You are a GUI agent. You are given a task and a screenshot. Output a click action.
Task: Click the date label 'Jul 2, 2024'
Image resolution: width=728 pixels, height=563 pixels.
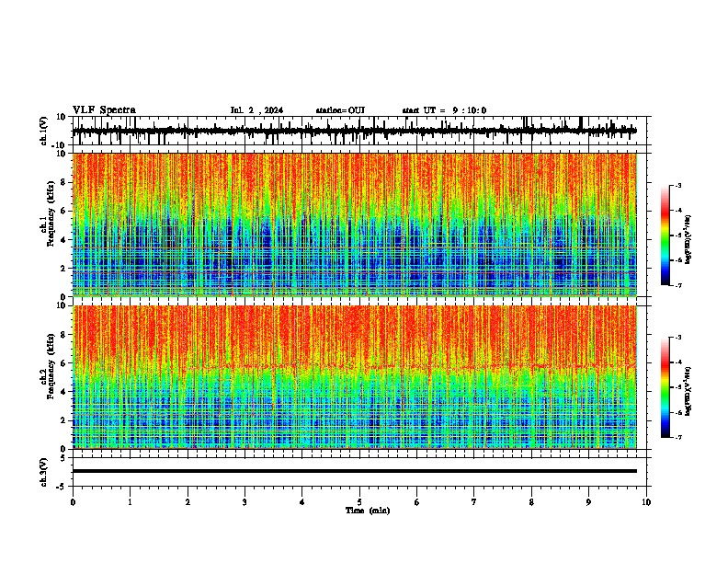[256, 110]
